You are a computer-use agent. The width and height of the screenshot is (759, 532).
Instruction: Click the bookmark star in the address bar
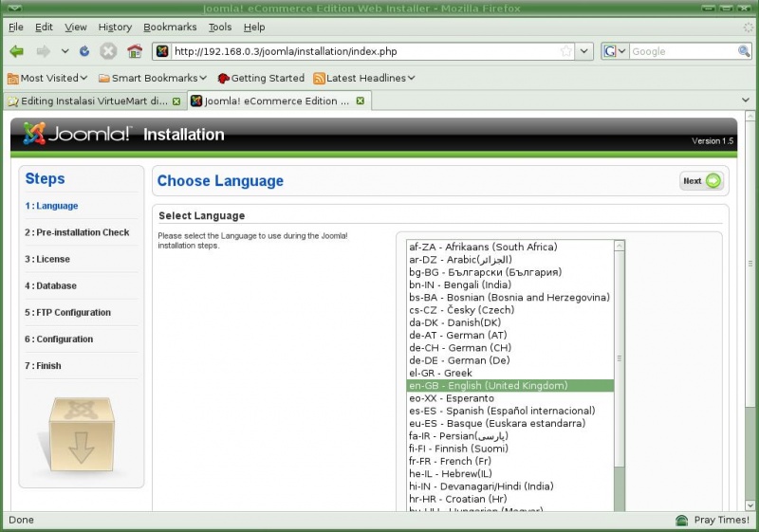[x=566, y=51]
